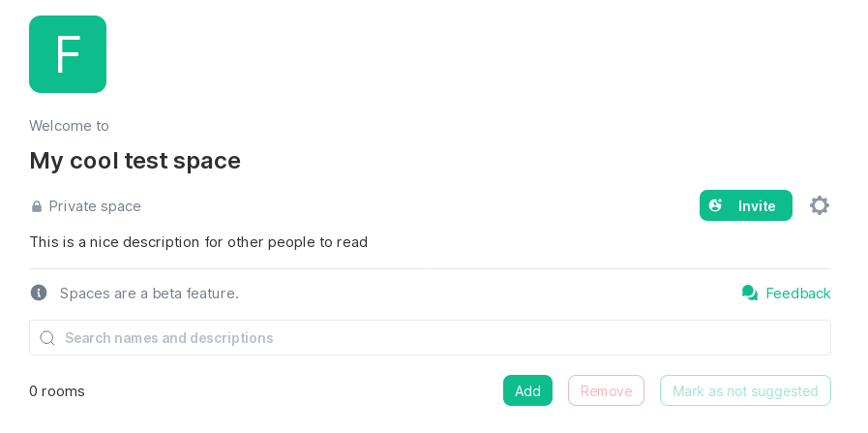
Task: Click the "Spaces are a beta feature" notice
Action: (x=149, y=294)
